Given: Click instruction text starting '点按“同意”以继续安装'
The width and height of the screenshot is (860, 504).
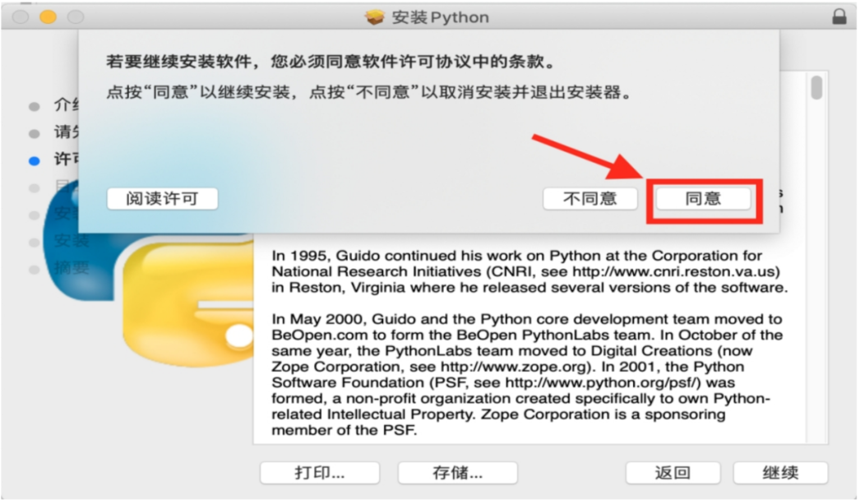Looking at the screenshot, I should [368, 92].
